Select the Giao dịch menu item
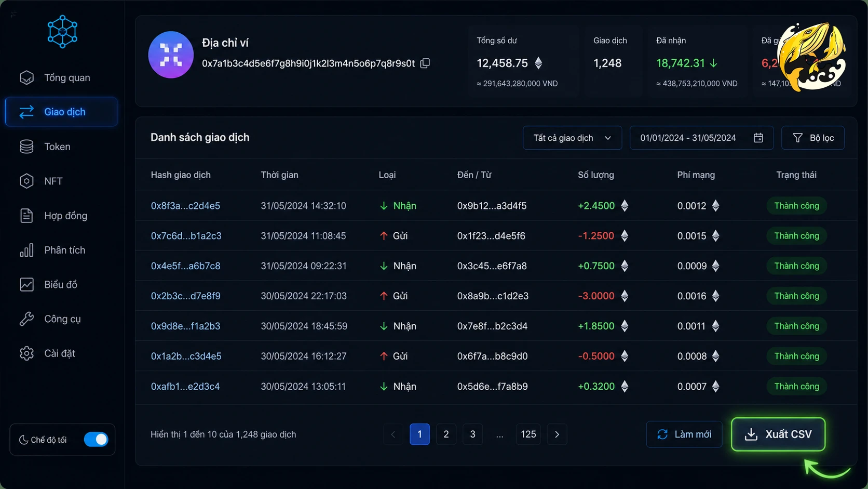This screenshot has width=868, height=489. tap(62, 112)
